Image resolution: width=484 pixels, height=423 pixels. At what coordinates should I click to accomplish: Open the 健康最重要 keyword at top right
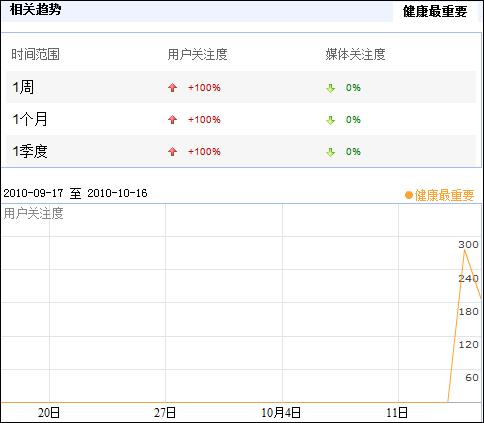tap(435, 11)
